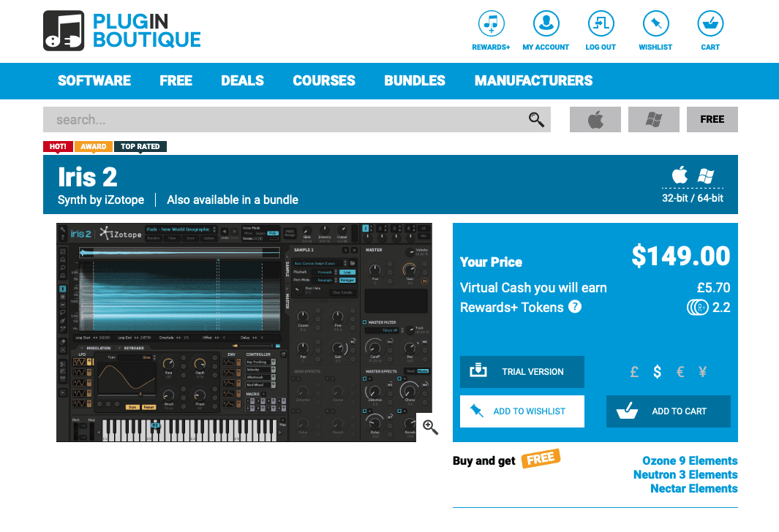Click the $149.00 price
Viewport: 779px width, 532px height.
coord(681,256)
